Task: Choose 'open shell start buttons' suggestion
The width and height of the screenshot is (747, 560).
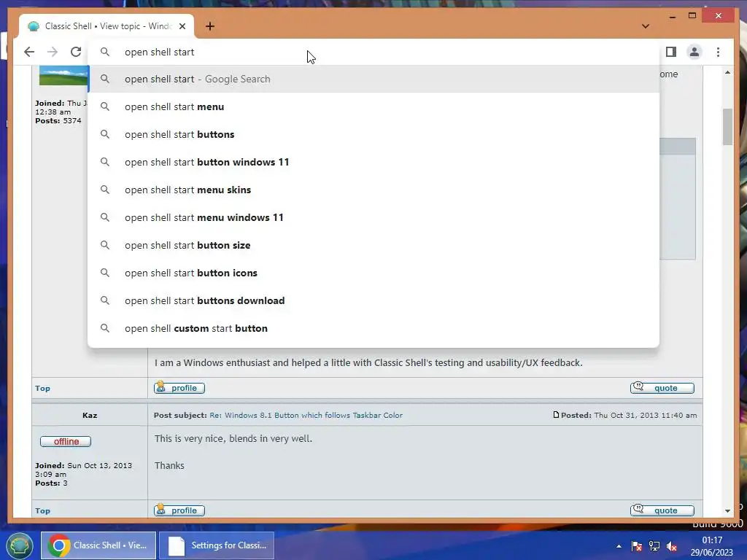Action: point(373,134)
